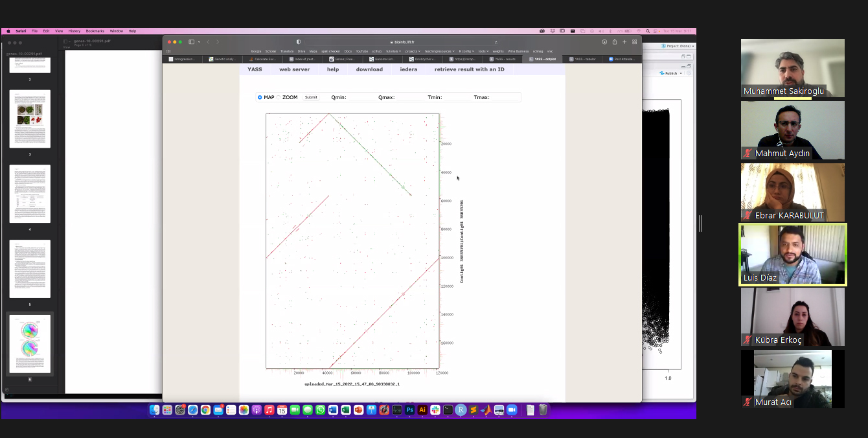Show Safari tab overview icon
The width and height of the screenshot is (868, 438).
[x=634, y=42]
